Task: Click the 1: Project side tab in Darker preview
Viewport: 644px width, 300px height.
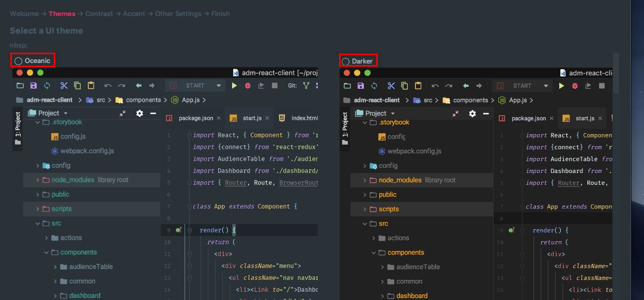Action: pos(345,128)
